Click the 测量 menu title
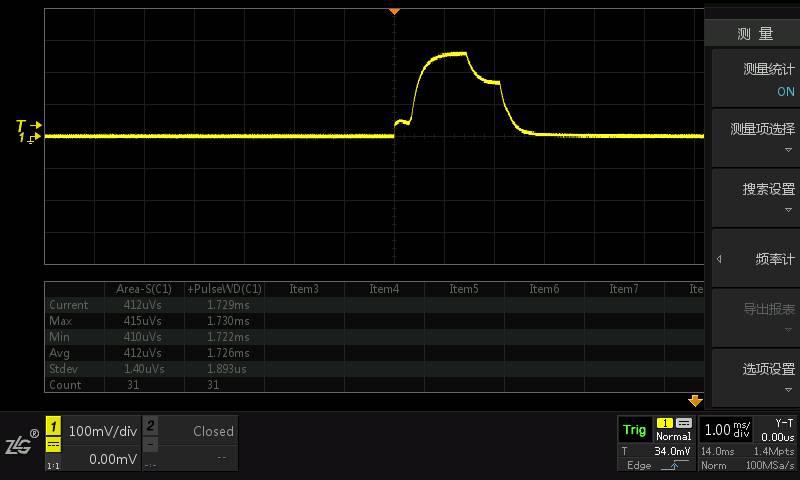The image size is (800, 480). [755, 34]
